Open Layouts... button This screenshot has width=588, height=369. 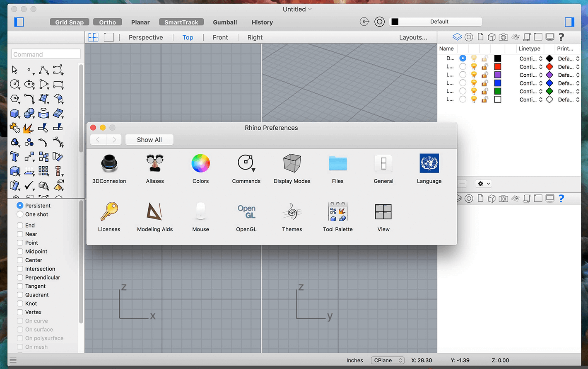[413, 37]
